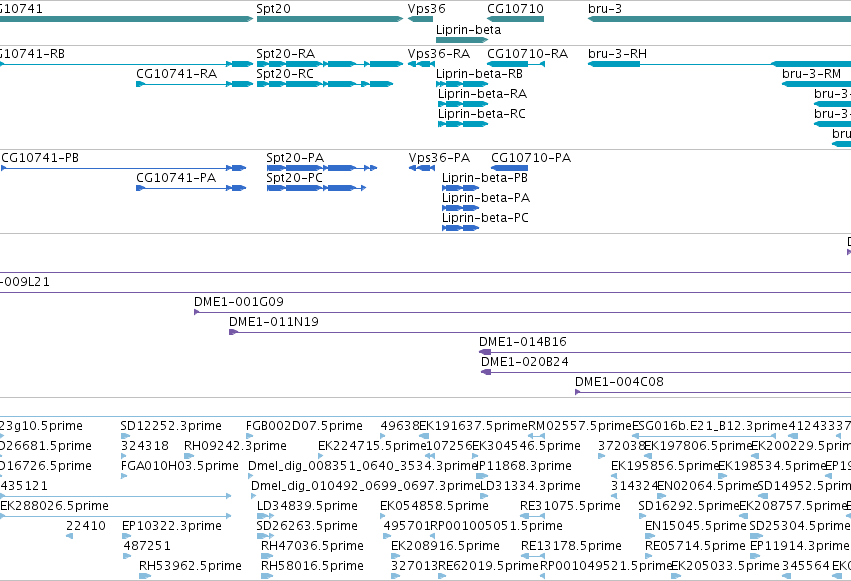Click BAC clone DME1-020B24 label

(525, 362)
